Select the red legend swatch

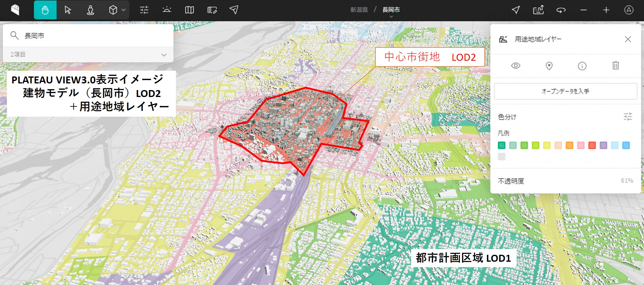(592, 145)
